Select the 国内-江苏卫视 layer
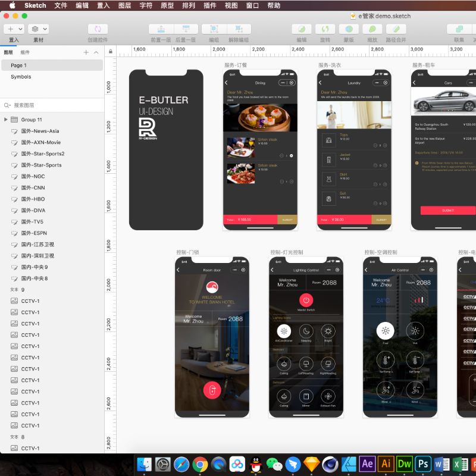 pyautogui.click(x=52, y=245)
